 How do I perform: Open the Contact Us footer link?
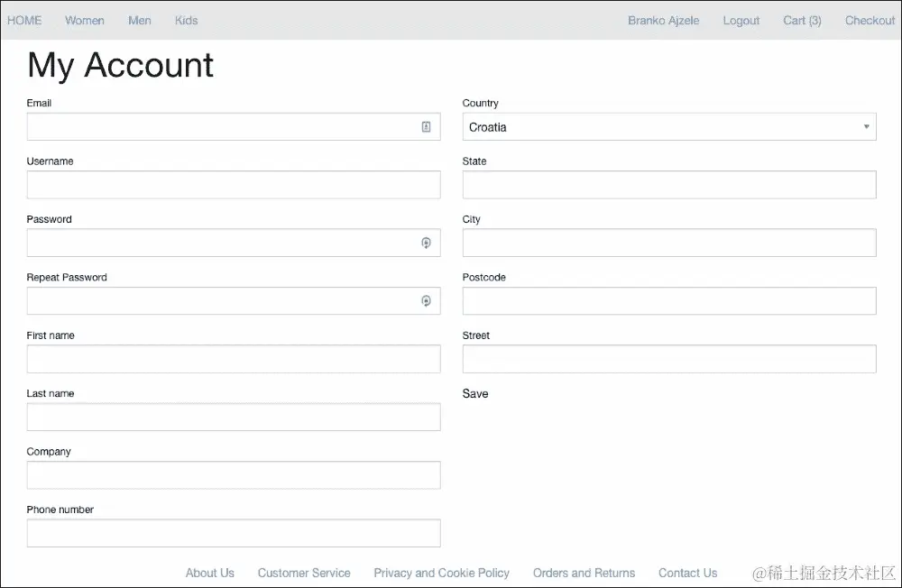pyautogui.click(x=687, y=573)
